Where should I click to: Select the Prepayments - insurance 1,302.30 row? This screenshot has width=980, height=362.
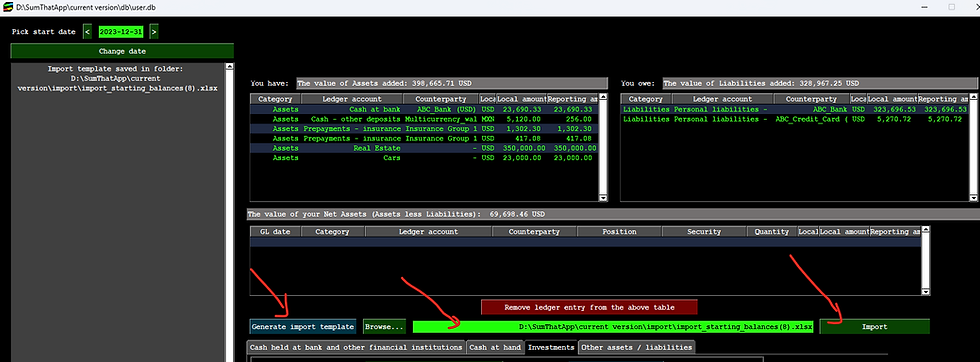pos(424,129)
